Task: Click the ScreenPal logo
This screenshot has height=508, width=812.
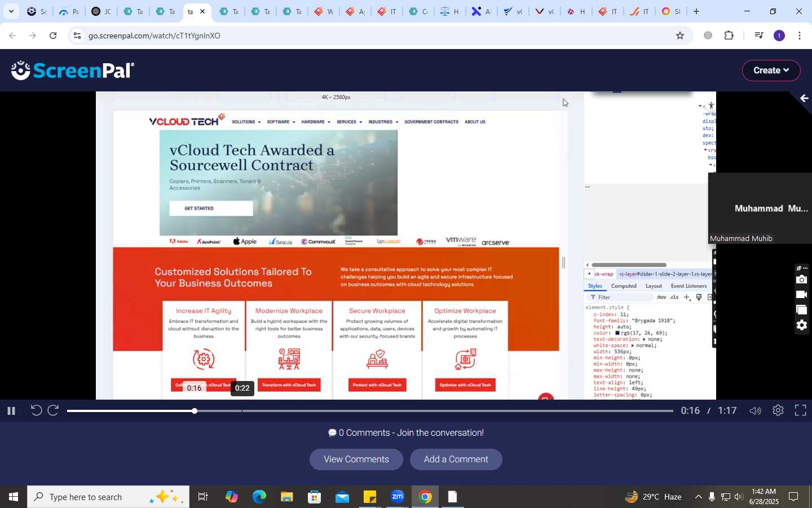Action: [x=73, y=71]
